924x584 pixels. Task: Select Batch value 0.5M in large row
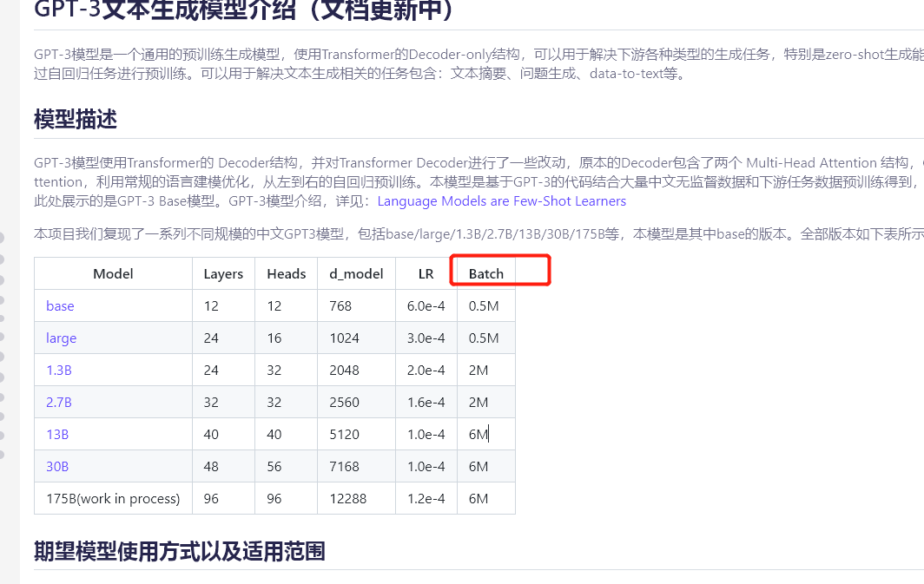tap(484, 338)
